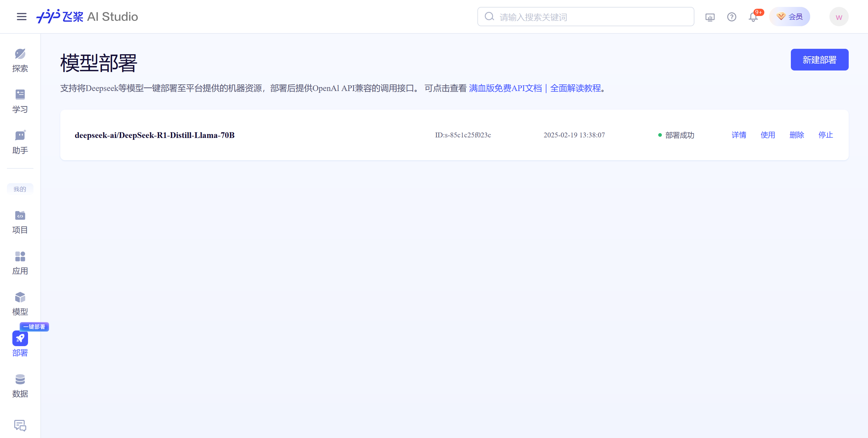Click the New Deployment (新建部署) button

819,60
